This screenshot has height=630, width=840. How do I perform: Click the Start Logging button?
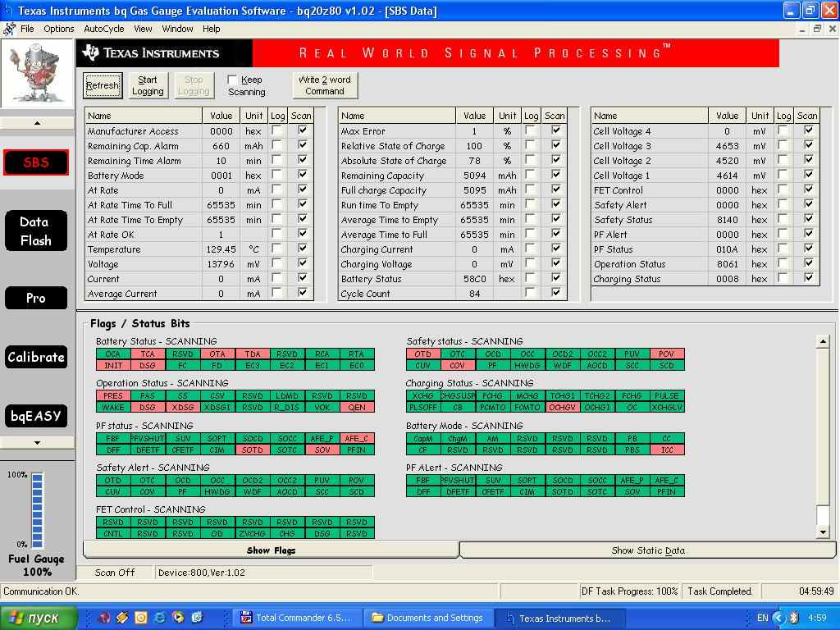[x=148, y=85]
